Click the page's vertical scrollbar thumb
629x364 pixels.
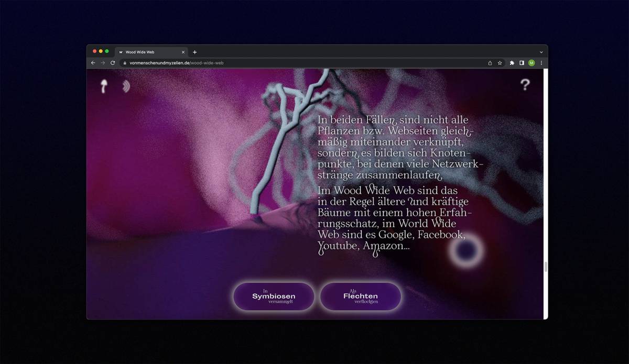(x=546, y=267)
